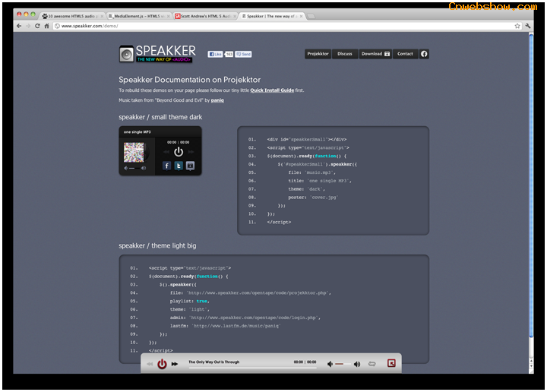Click the Download button in header
547x392 pixels.
click(375, 54)
